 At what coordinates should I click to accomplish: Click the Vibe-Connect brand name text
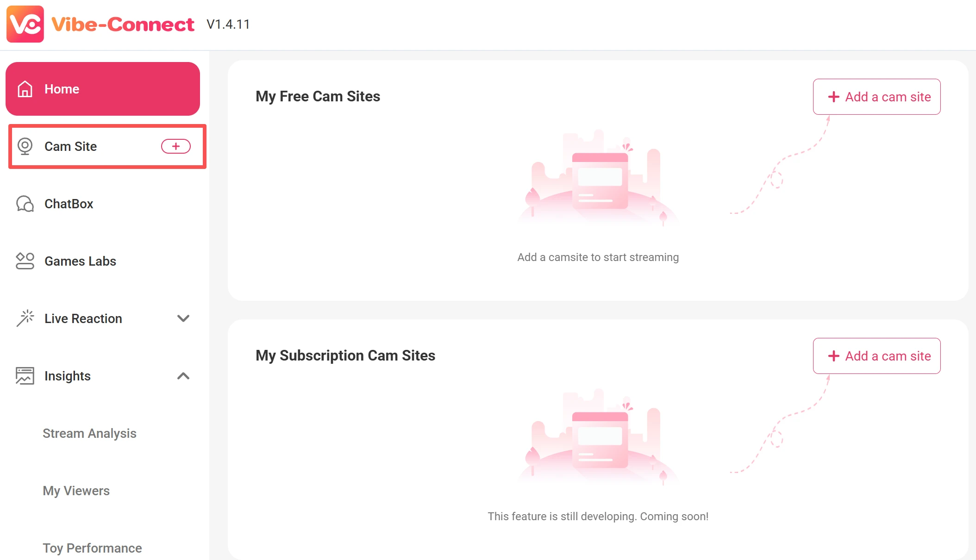(123, 24)
